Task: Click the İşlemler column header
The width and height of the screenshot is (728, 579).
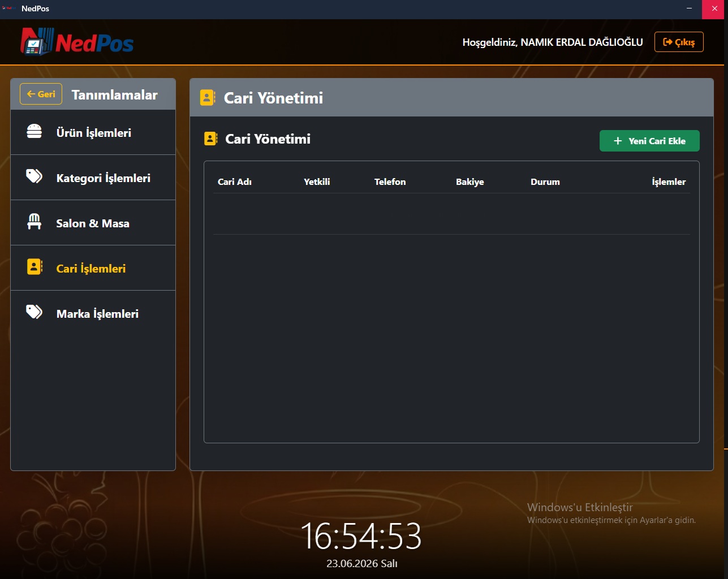Action: pos(669,182)
